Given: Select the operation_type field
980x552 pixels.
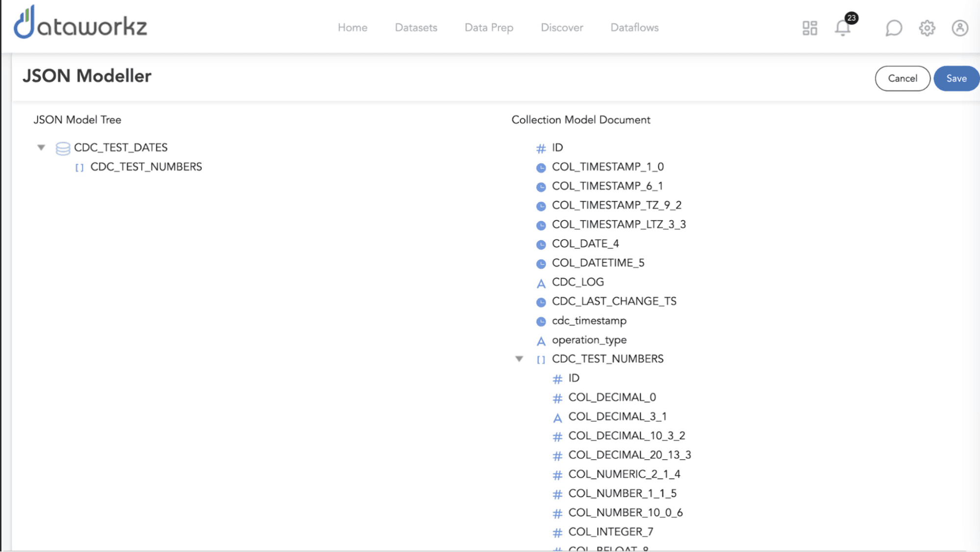Looking at the screenshot, I should pyautogui.click(x=589, y=340).
